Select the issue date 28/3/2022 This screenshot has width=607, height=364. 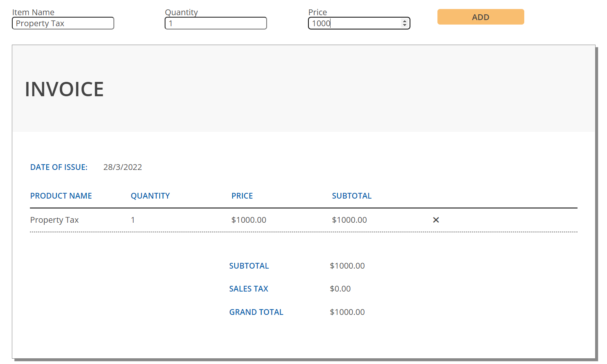point(122,167)
